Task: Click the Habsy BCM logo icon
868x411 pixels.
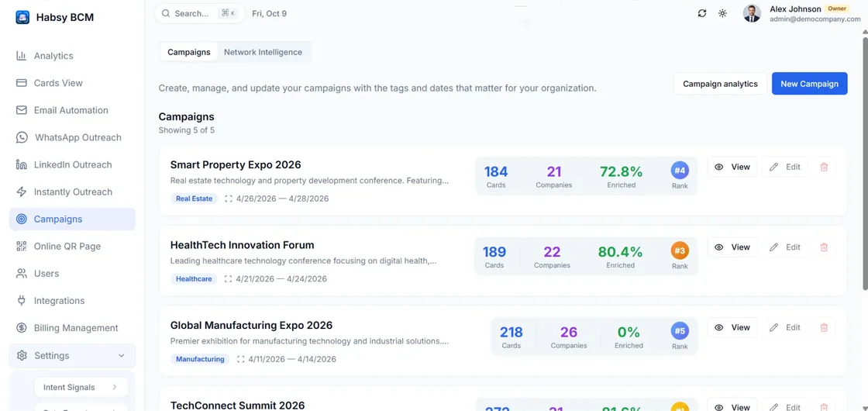Action: tap(22, 17)
